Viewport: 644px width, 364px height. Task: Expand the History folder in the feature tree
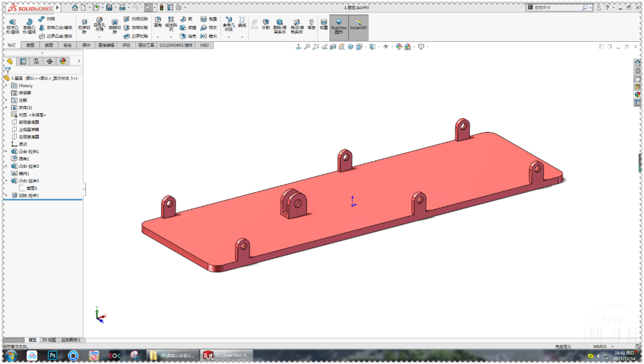click(6, 86)
